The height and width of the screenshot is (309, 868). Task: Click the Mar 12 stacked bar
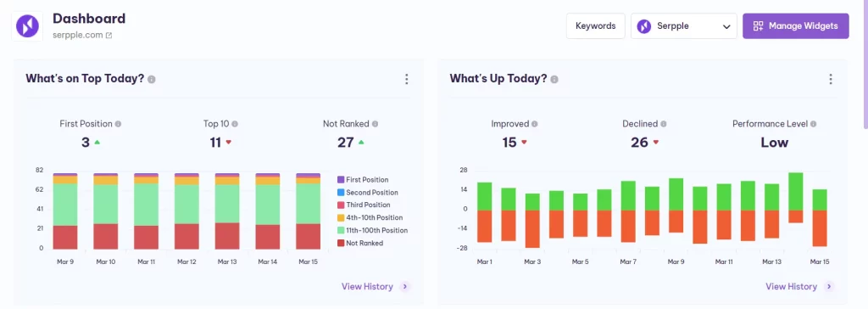pos(186,211)
